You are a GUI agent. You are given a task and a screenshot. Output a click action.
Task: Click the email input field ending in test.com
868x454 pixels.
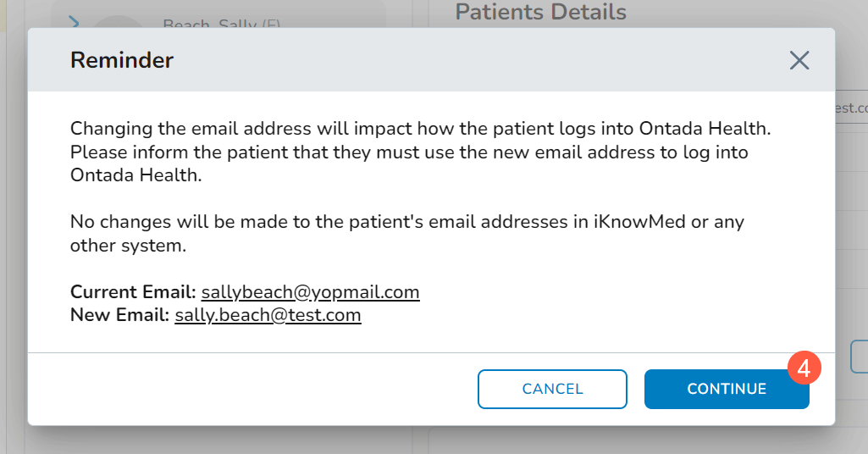[x=851, y=108]
